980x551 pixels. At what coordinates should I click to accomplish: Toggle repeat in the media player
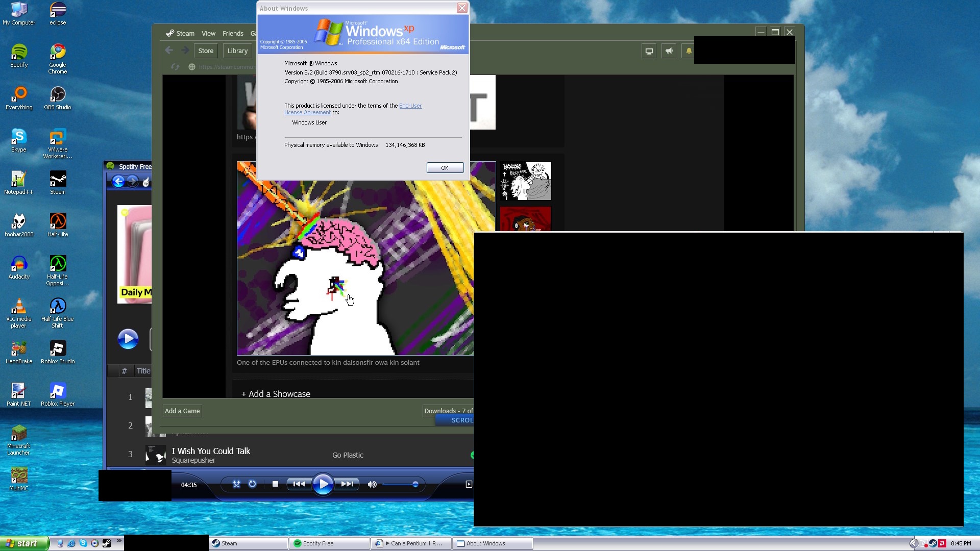[x=252, y=484]
